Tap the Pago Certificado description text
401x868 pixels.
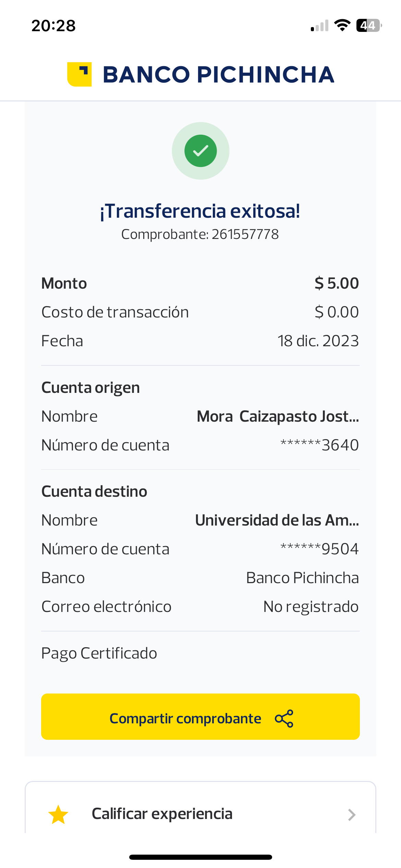(99, 653)
